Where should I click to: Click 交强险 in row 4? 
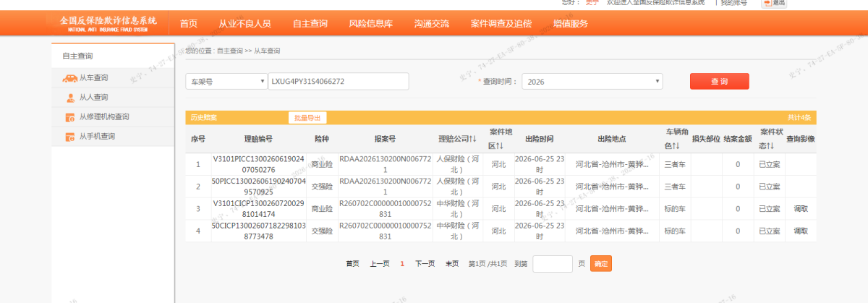point(321,231)
